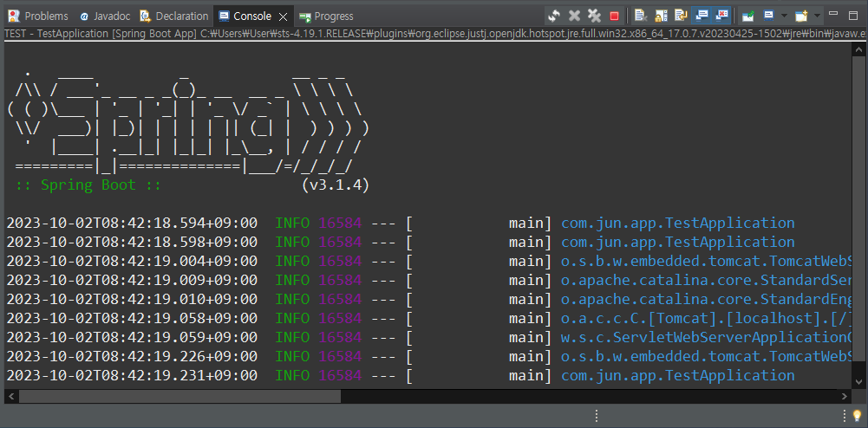Switch to the Progress tab
Viewport: 868px width, 428px height.
click(x=326, y=16)
